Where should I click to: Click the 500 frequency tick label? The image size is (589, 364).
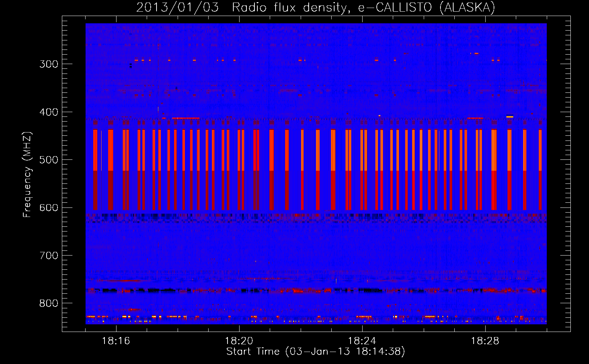(49, 160)
